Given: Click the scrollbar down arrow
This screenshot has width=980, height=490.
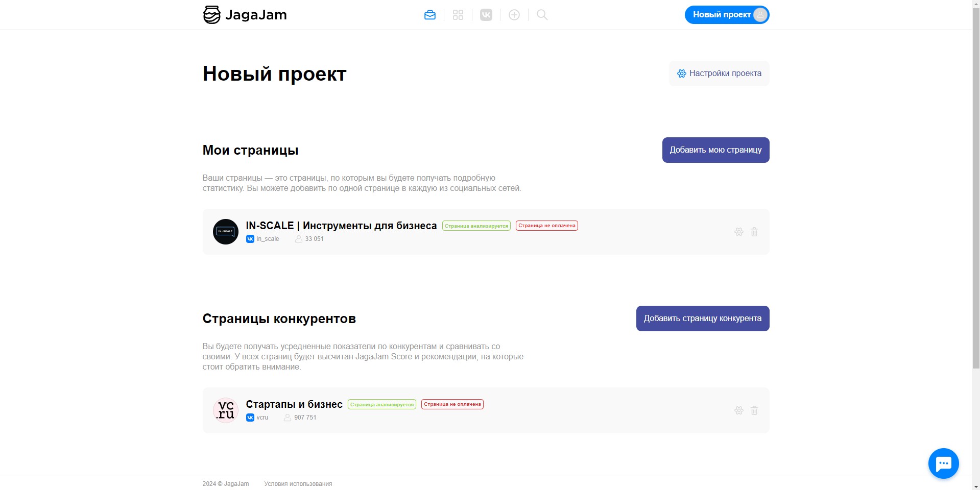Looking at the screenshot, I should 976,486.
